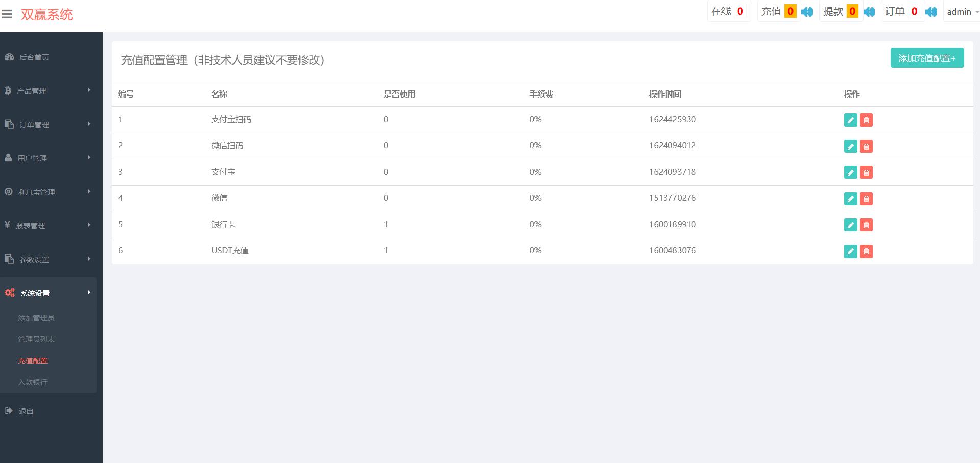Image resolution: width=980 pixels, height=463 pixels.
Task: Click the gears icon beside 系统设置
Action: click(x=10, y=293)
